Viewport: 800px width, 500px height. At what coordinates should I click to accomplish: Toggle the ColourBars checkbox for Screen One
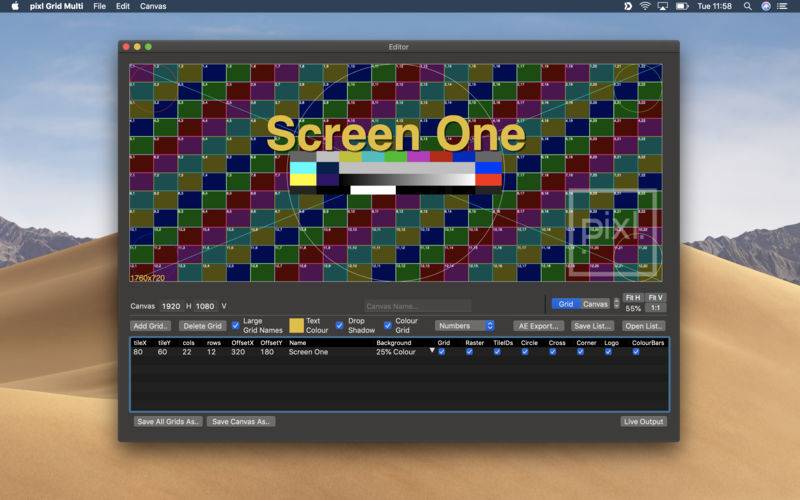click(x=636, y=352)
